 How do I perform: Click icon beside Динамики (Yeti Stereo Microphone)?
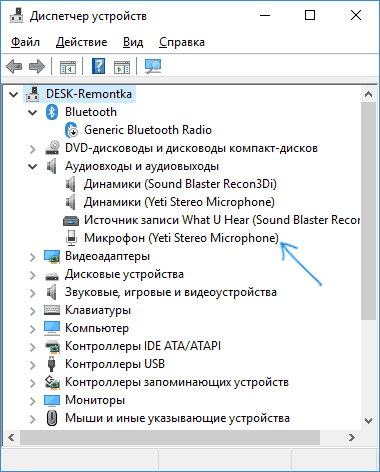[x=70, y=202]
